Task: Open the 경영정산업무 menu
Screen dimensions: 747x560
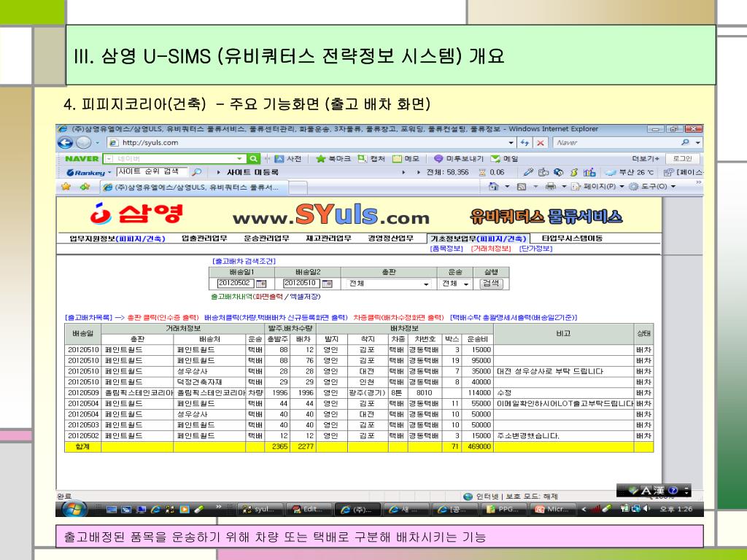Action: 391,238
